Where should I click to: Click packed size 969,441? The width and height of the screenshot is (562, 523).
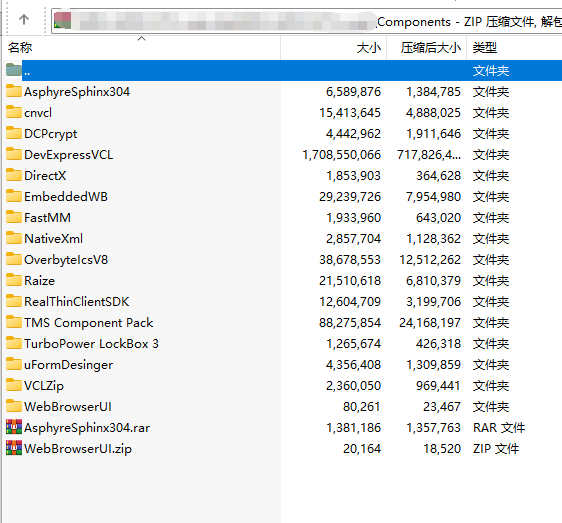pos(438,386)
